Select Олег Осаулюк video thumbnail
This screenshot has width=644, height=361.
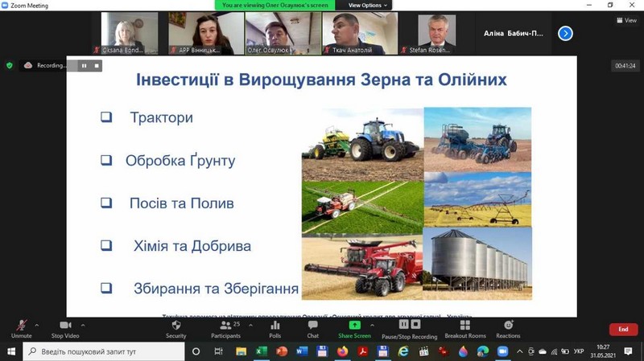tap(283, 33)
